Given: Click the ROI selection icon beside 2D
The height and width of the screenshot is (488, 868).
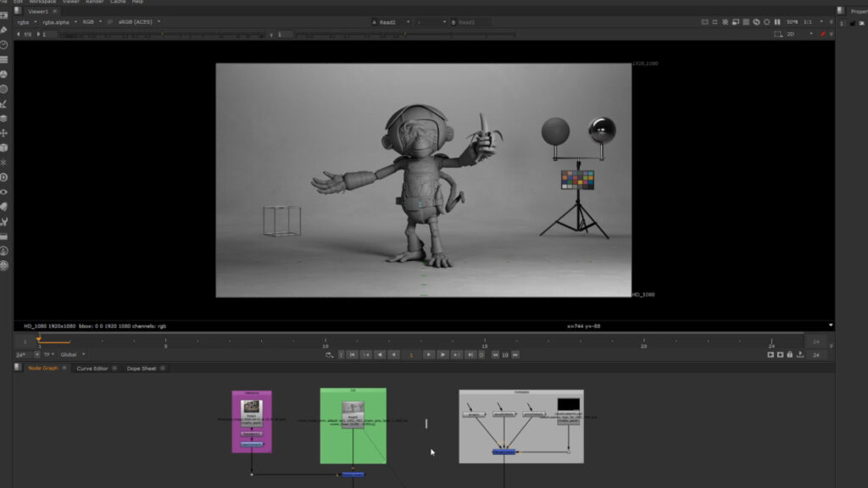Looking at the screenshot, I should pos(778,34).
